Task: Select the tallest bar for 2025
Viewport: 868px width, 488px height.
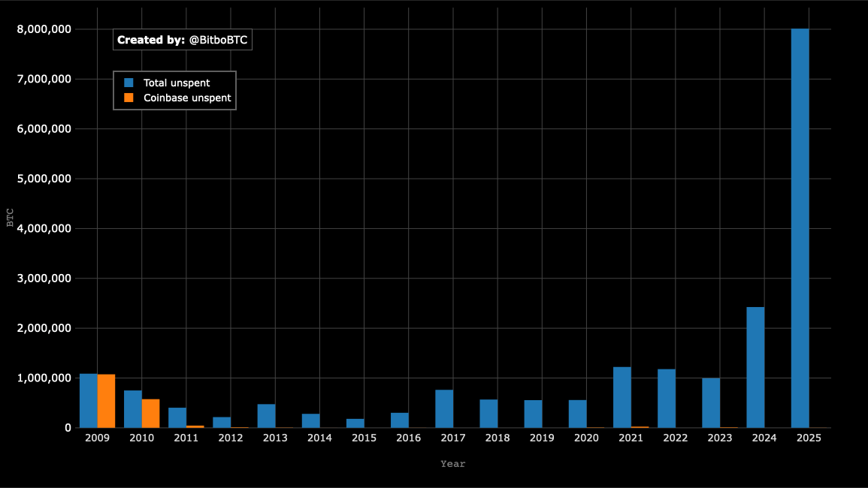Action: (x=801, y=225)
